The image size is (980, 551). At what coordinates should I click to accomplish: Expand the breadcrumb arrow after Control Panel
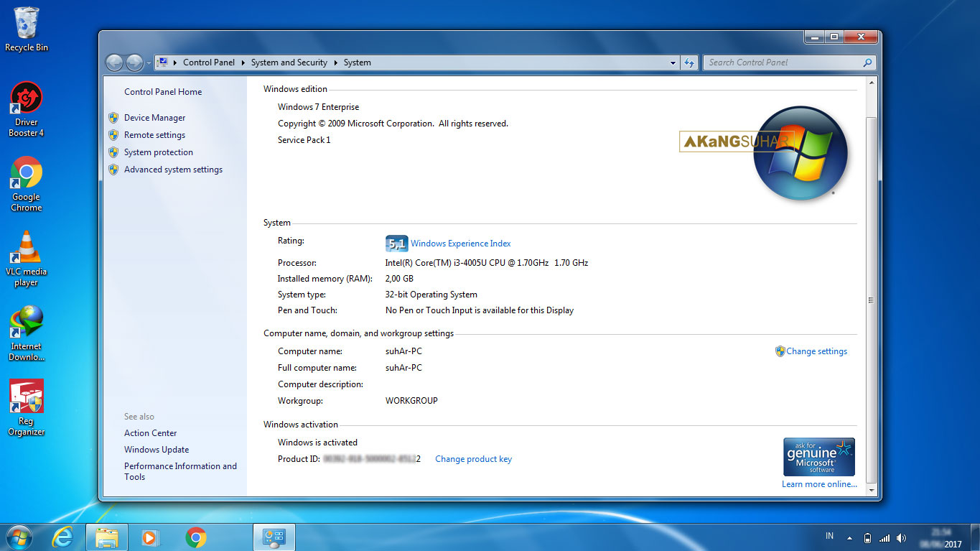click(x=243, y=62)
